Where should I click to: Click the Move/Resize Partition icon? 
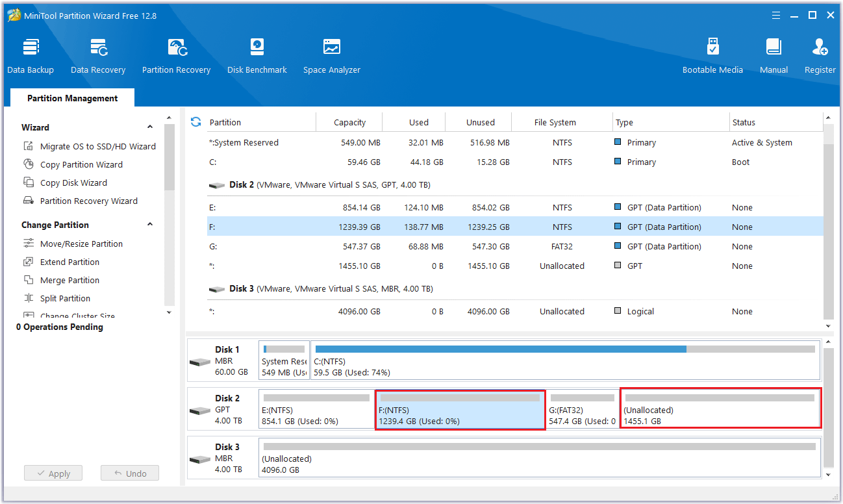click(x=29, y=244)
